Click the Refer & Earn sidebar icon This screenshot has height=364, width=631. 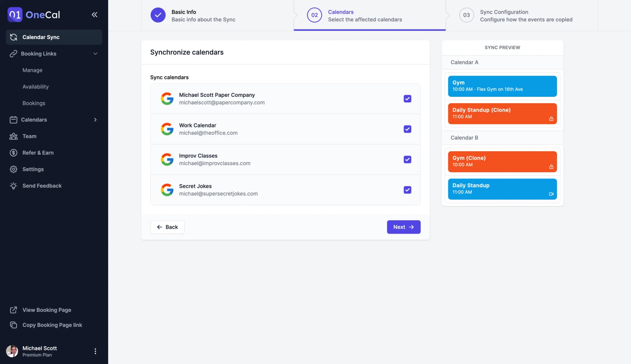point(12,153)
